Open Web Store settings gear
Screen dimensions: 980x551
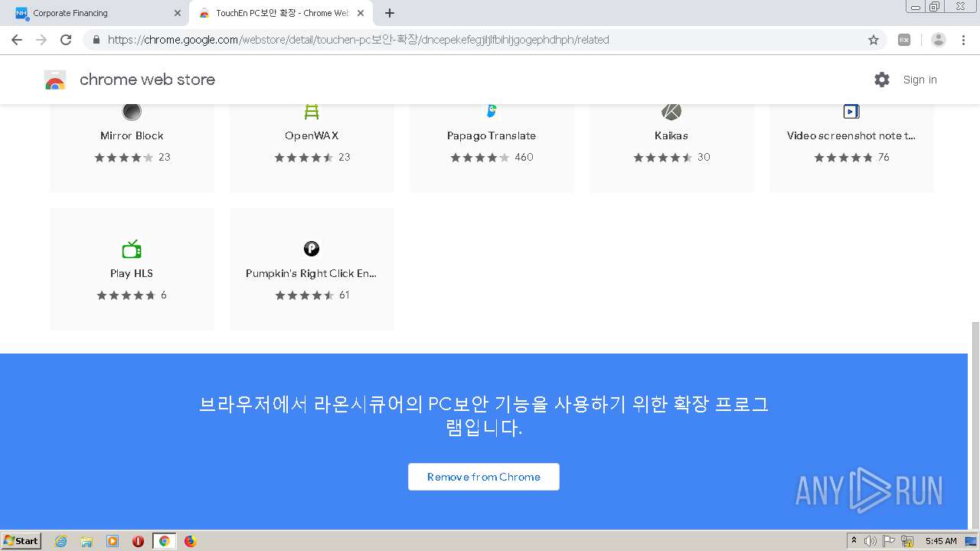point(882,80)
